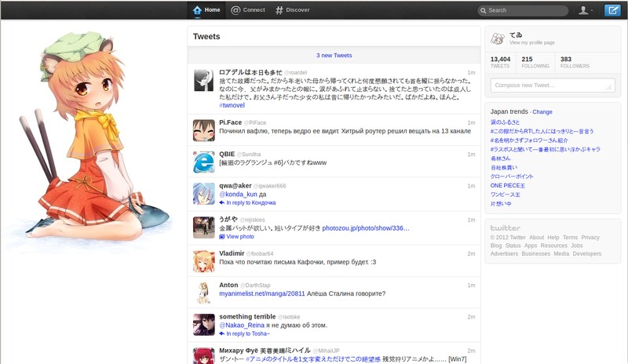
Task: Open 'View my profile page' link
Action: point(532,42)
